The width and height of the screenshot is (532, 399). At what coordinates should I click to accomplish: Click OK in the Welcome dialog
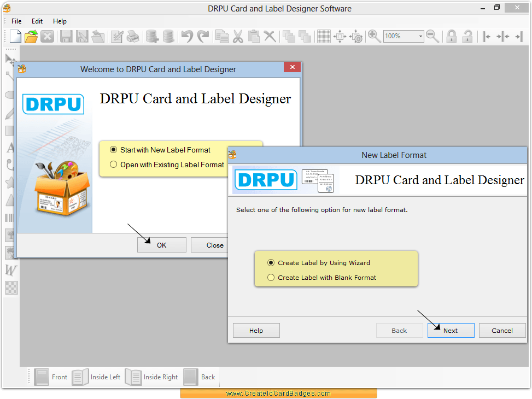161,245
